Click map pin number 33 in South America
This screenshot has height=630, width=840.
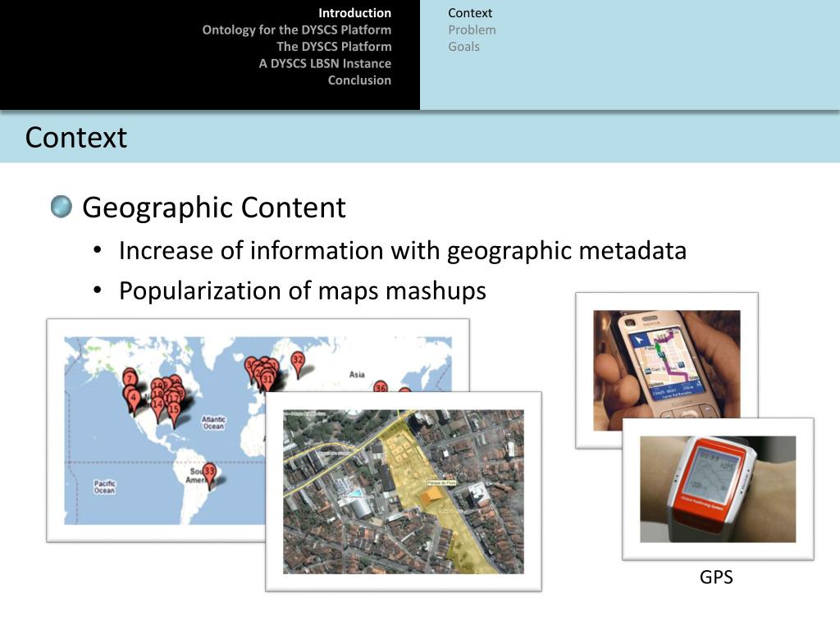209,472
